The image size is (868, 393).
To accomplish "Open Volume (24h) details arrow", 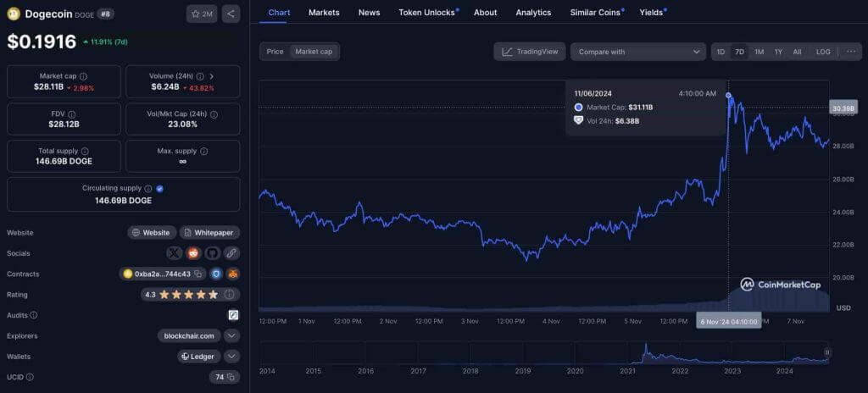I will pyautogui.click(x=212, y=76).
